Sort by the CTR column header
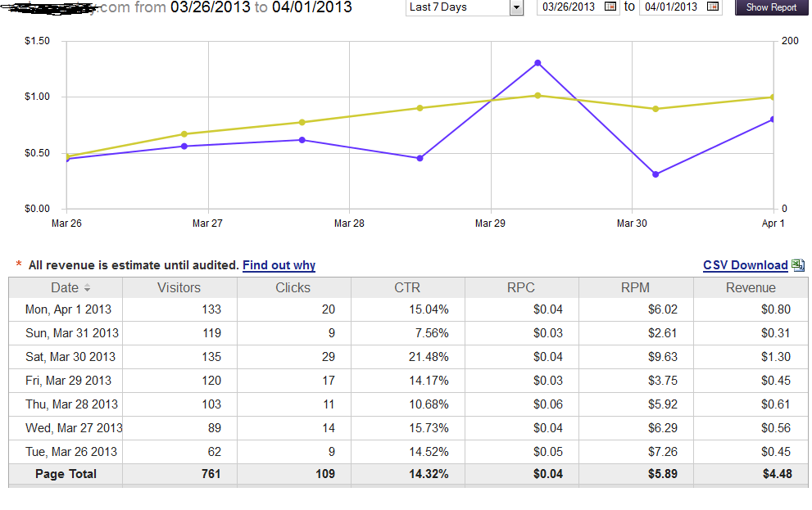 pyautogui.click(x=407, y=287)
